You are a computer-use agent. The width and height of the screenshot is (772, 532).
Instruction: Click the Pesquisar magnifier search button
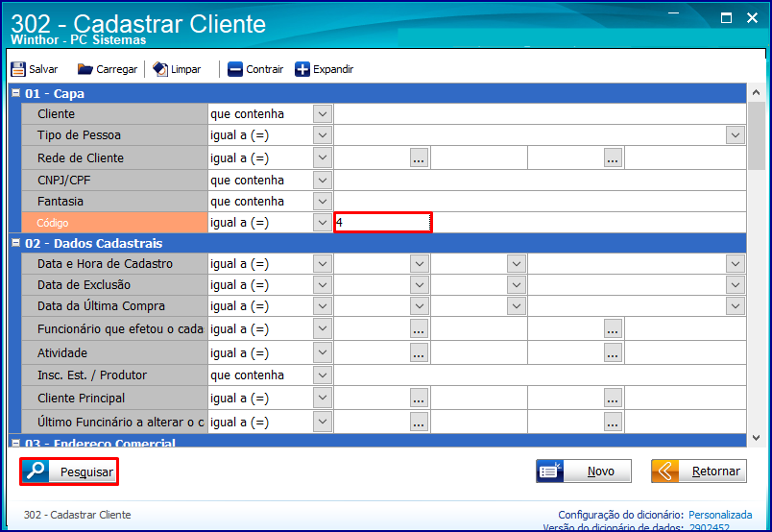tap(69, 472)
